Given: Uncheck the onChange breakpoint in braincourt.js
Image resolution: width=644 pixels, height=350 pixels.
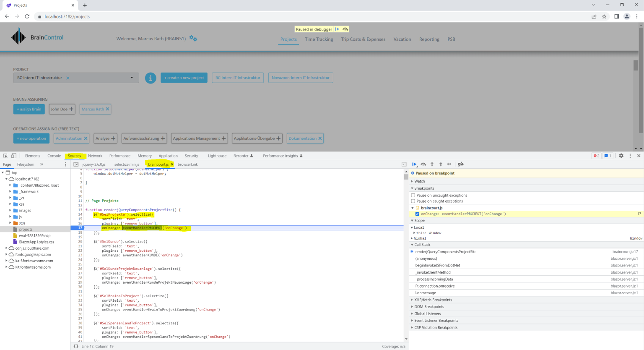Looking at the screenshot, I should tap(416, 214).
